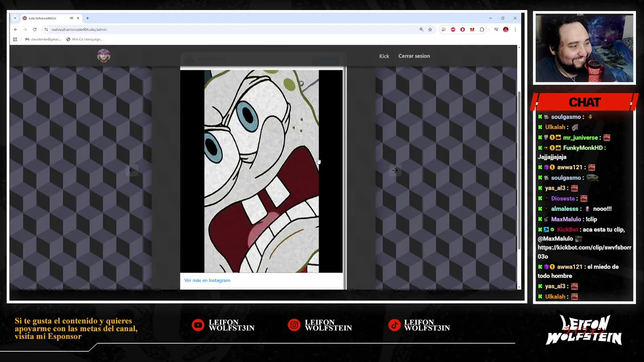This screenshot has height=362, width=644.
Task: Click the YouTube logo in bottom banner
Action: [x=198, y=325]
